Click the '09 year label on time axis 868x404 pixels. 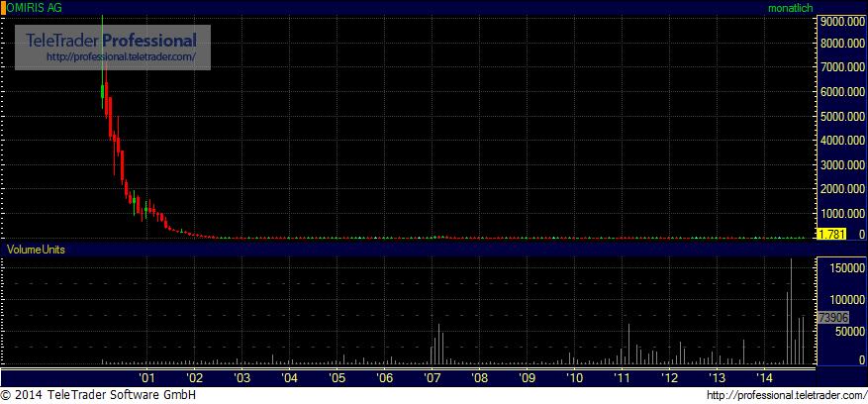click(527, 378)
